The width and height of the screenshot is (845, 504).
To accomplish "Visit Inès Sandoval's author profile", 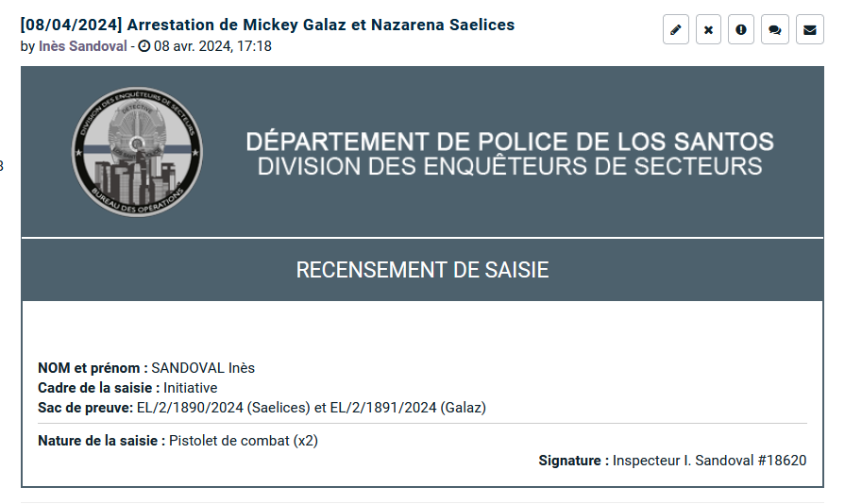I will tap(82, 46).
